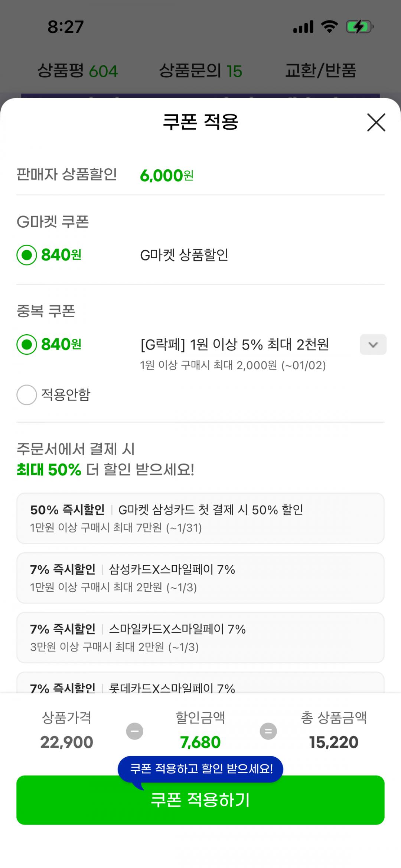The height and width of the screenshot is (868, 401).
Task: Tap the [G락페] 1원 이상 5% coupon label
Action: [235, 345]
